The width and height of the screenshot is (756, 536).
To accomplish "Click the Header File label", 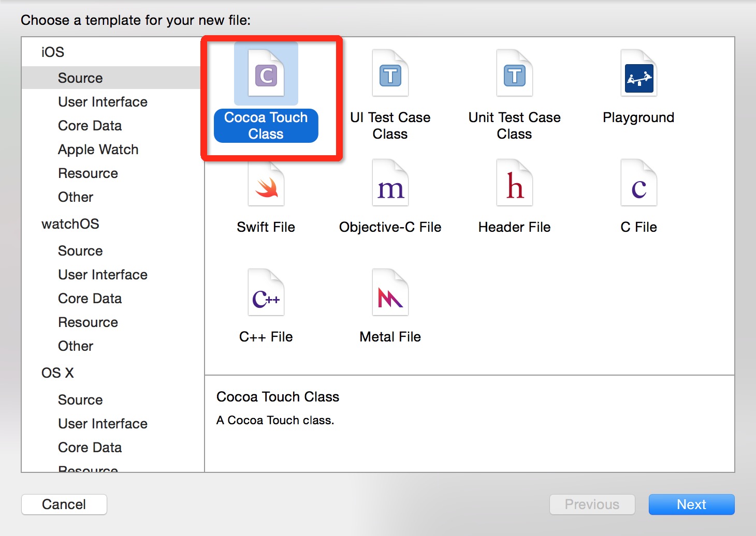I will point(515,227).
